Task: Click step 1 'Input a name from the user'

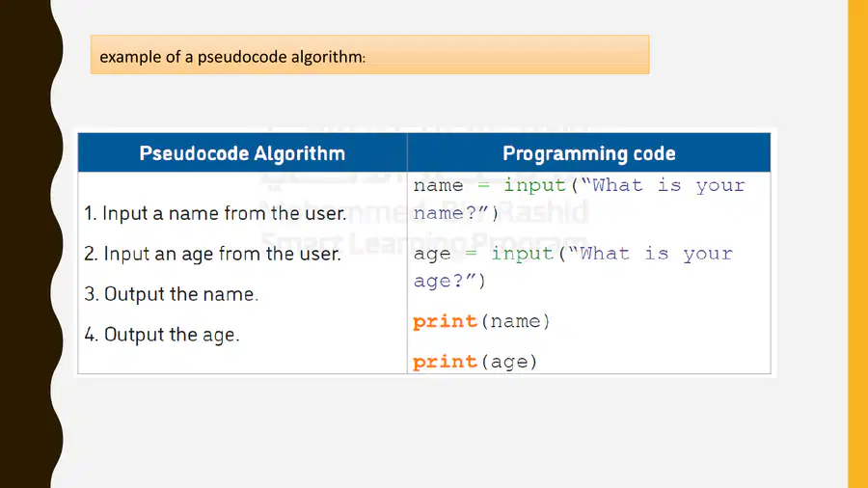Action: tap(215, 213)
